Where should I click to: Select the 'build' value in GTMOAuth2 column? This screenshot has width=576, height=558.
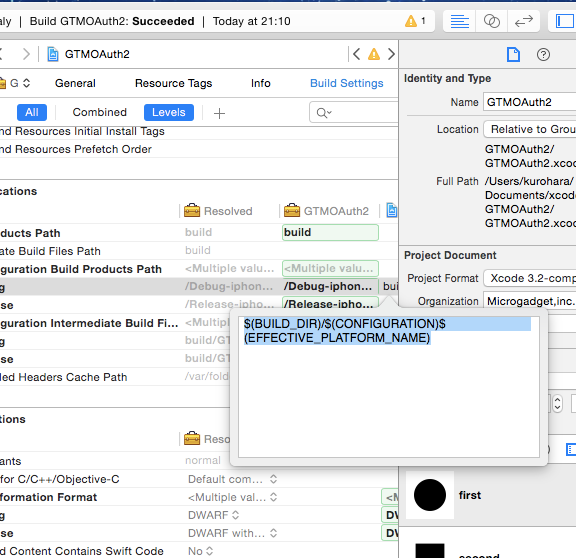coord(330,233)
